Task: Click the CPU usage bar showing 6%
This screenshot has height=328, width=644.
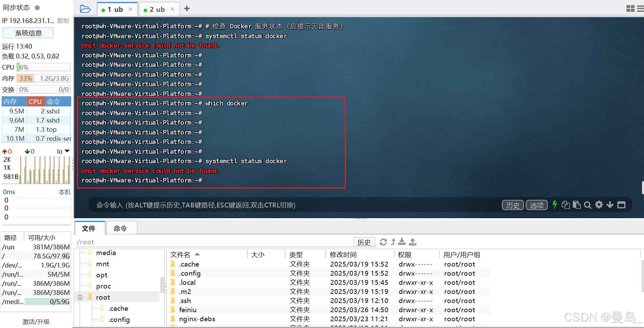Action: (44, 67)
